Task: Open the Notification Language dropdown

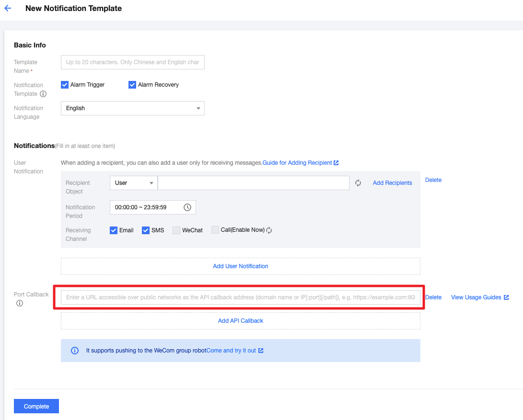Action: pos(133,108)
